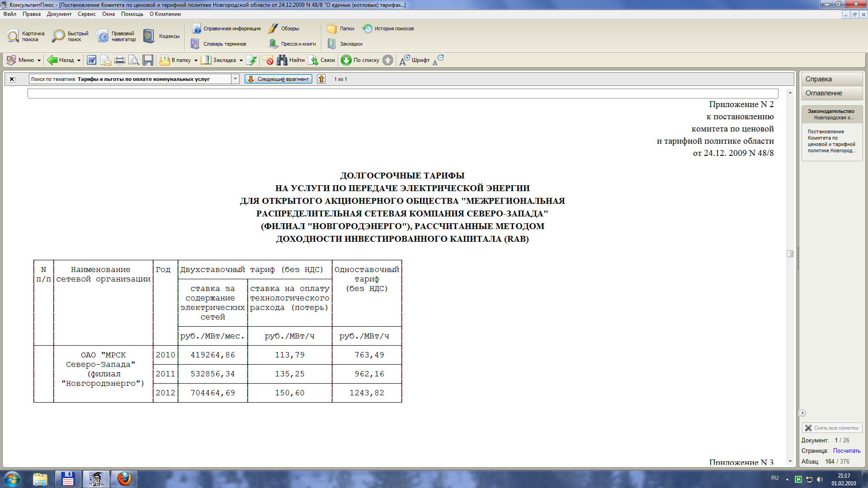Expand the Меню dropdown
The width and height of the screenshot is (868, 488).
pyautogui.click(x=23, y=60)
